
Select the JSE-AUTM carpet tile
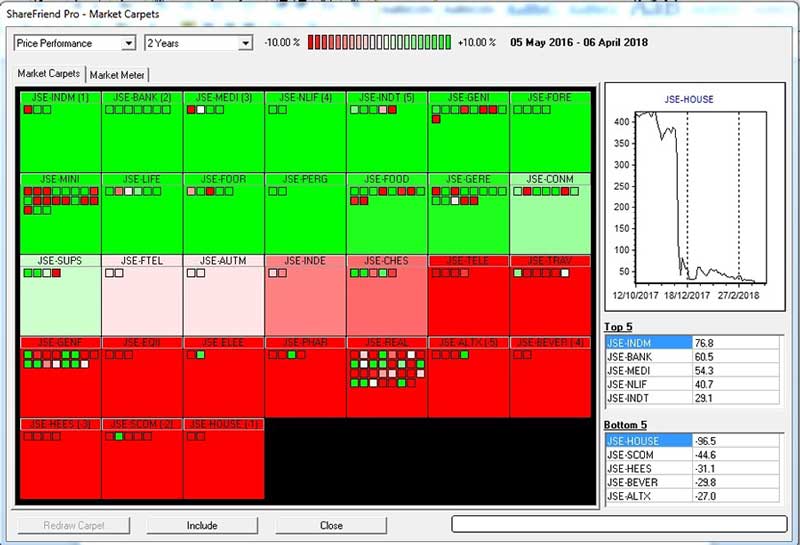tap(224, 295)
